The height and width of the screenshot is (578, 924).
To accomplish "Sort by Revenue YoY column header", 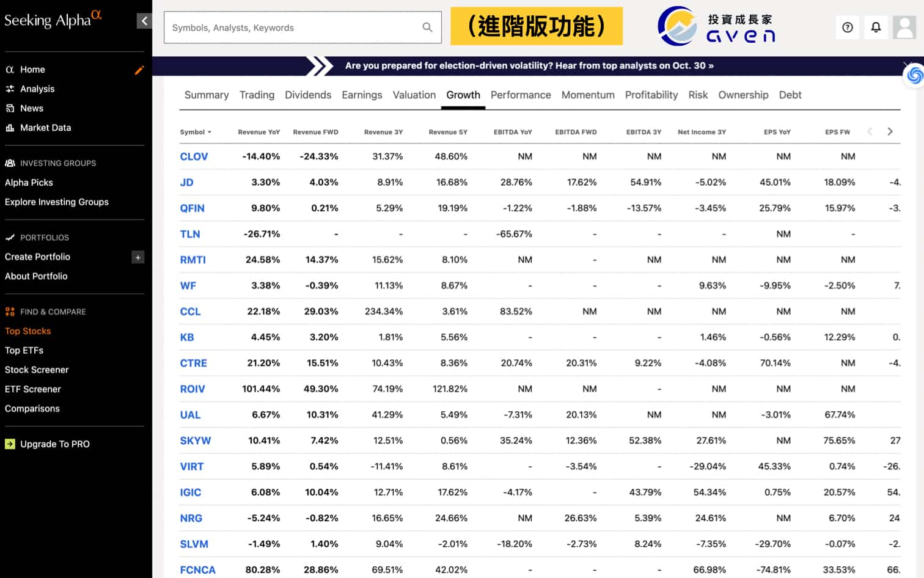I will 258,132.
